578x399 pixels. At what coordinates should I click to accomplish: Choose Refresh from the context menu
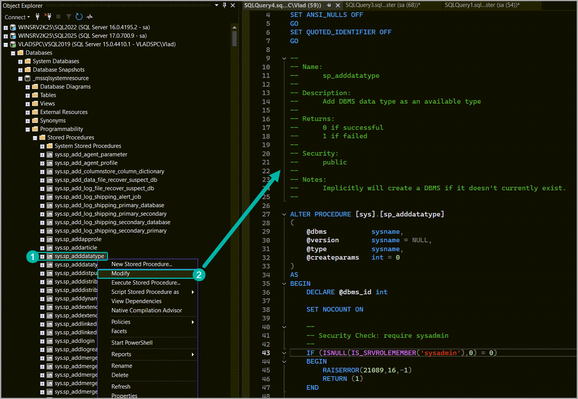[x=147, y=386]
